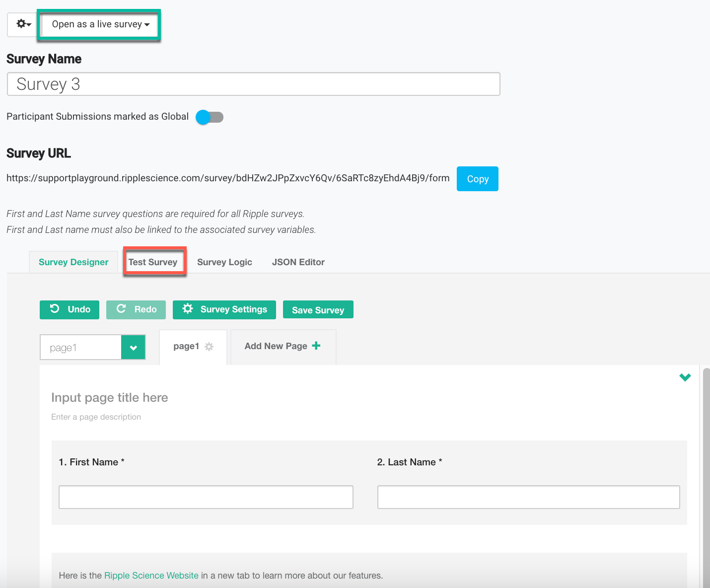Click the Undo button
The image size is (710, 588).
(x=70, y=309)
